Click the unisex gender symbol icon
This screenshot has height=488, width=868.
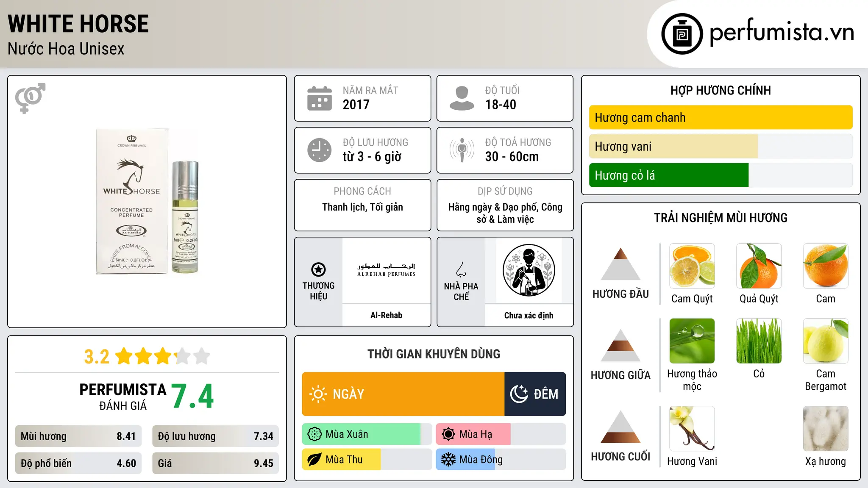pos(30,98)
